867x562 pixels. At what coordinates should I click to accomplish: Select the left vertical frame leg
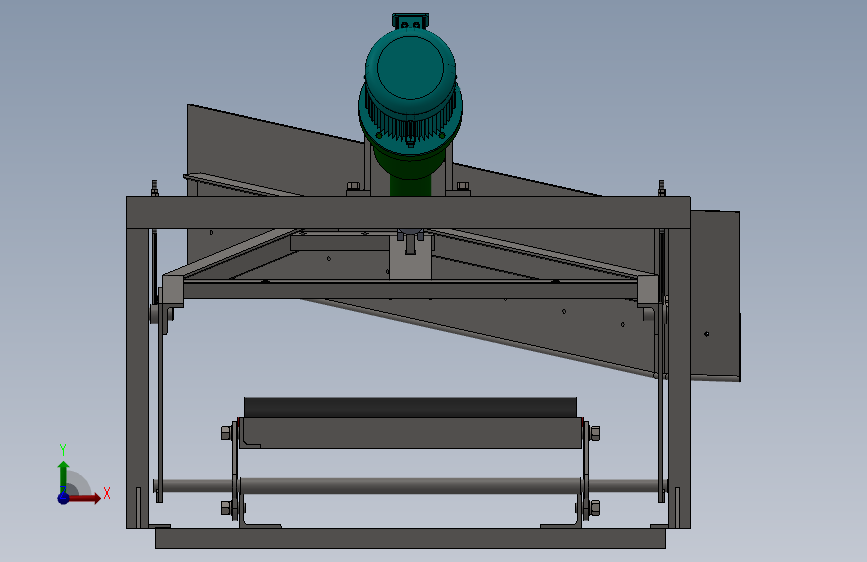pyautogui.click(x=137, y=378)
